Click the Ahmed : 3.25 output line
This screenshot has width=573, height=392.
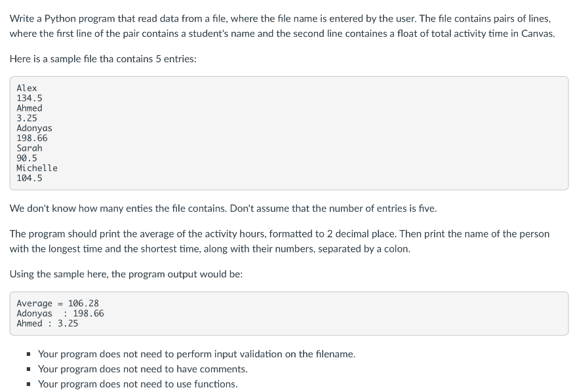pyautogui.click(x=47, y=323)
